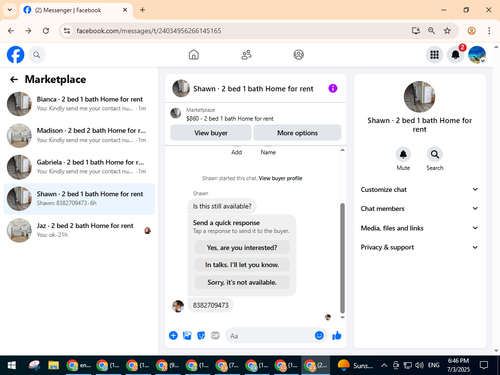This screenshot has height=375, width=500.
Task: Open the browser zoom magnifier icon
Action: [431, 31]
